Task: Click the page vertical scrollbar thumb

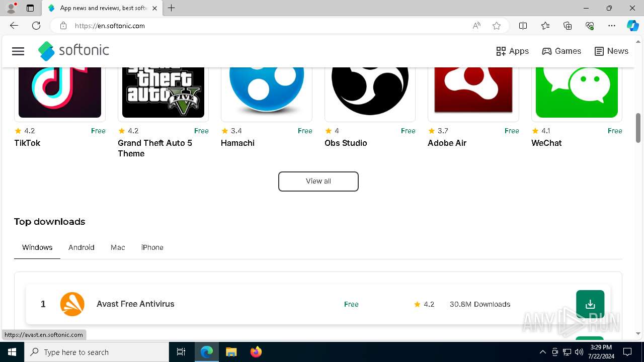Action: click(638, 128)
